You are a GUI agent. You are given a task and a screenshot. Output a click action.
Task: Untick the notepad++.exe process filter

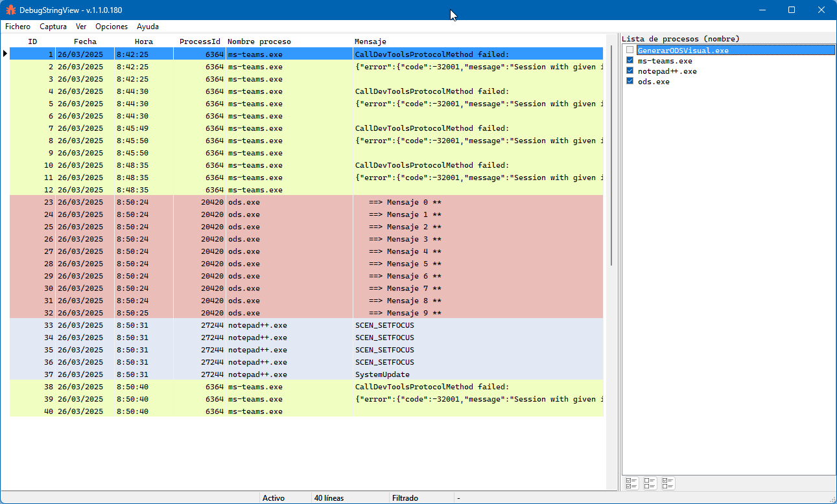click(630, 71)
